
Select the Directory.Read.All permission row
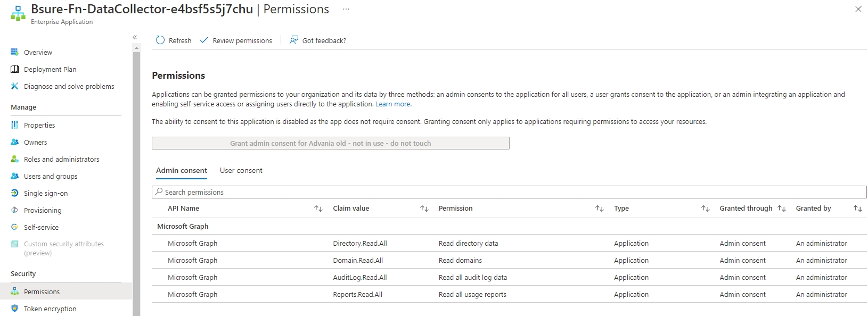[360, 244]
